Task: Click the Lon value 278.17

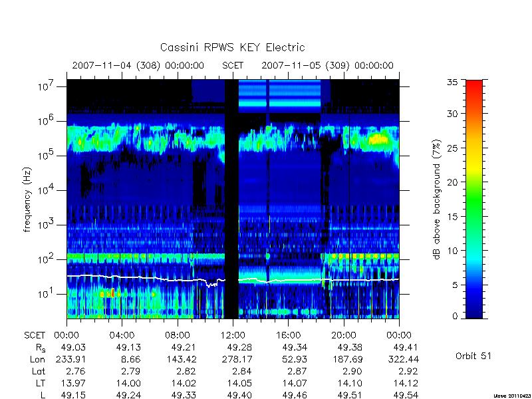Action: coord(237,359)
